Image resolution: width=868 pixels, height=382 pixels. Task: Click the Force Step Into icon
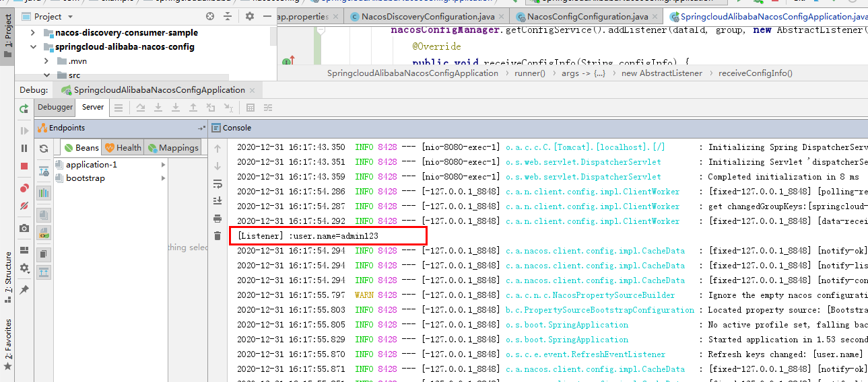pos(176,108)
